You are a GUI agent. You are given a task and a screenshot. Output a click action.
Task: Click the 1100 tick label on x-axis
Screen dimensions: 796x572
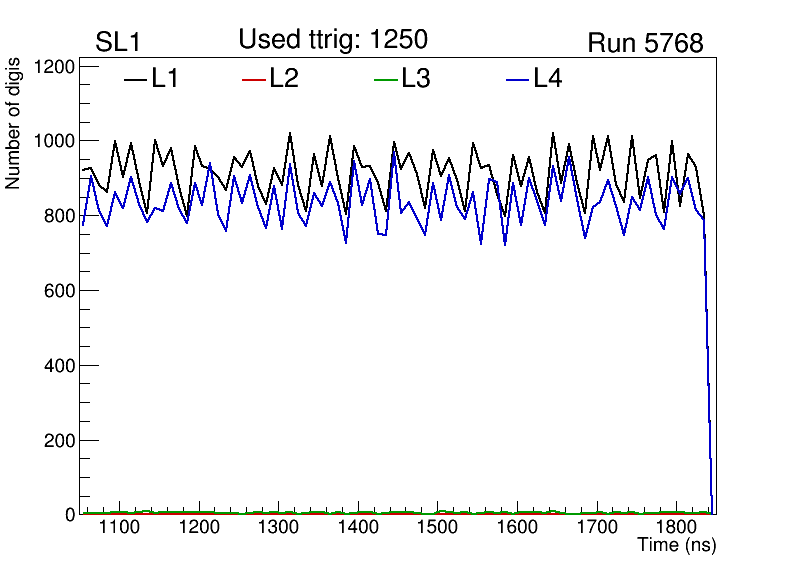pyautogui.click(x=120, y=527)
